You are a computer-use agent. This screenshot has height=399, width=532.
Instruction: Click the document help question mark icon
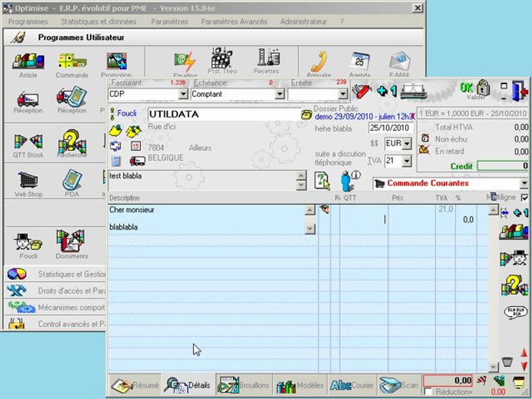click(x=322, y=181)
